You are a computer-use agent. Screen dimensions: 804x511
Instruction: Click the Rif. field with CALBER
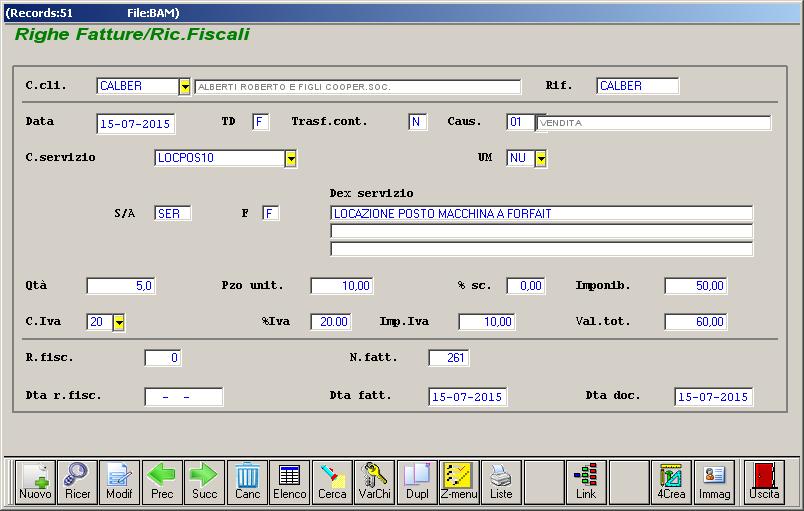click(x=637, y=86)
